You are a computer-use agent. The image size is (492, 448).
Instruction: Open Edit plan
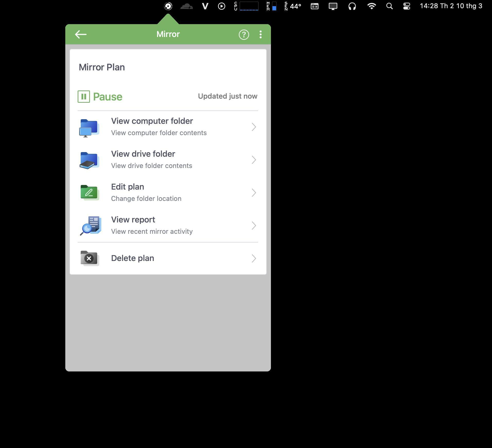pyautogui.click(x=168, y=193)
